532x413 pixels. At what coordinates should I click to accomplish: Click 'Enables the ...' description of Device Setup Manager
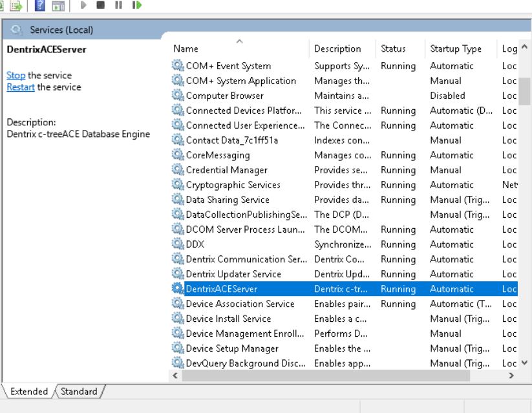point(342,348)
